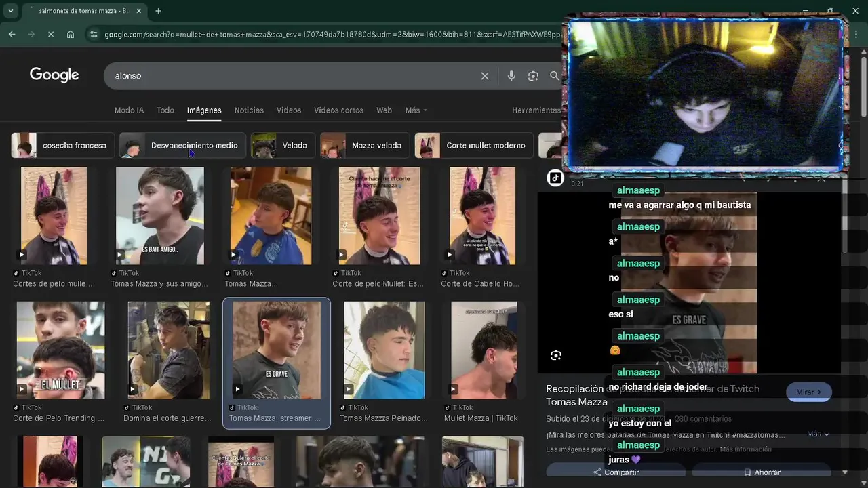The image size is (868, 488).
Task: Select the Velada filter chip
Action: [283, 145]
